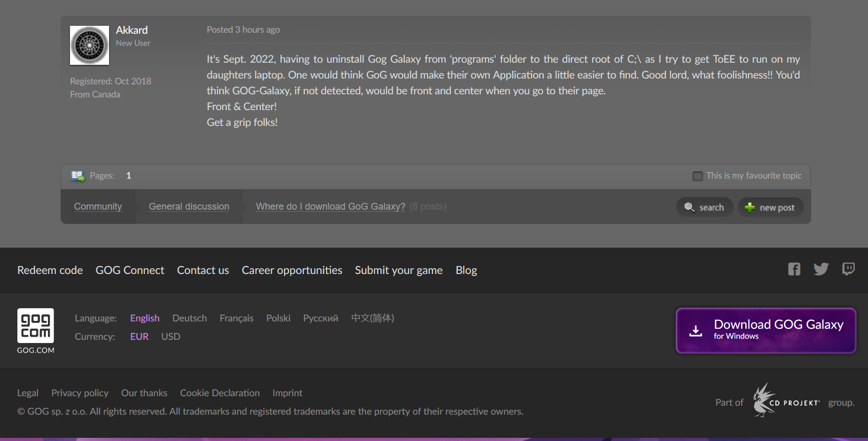
Task: Open the Imprint page
Action: point(288,393)
